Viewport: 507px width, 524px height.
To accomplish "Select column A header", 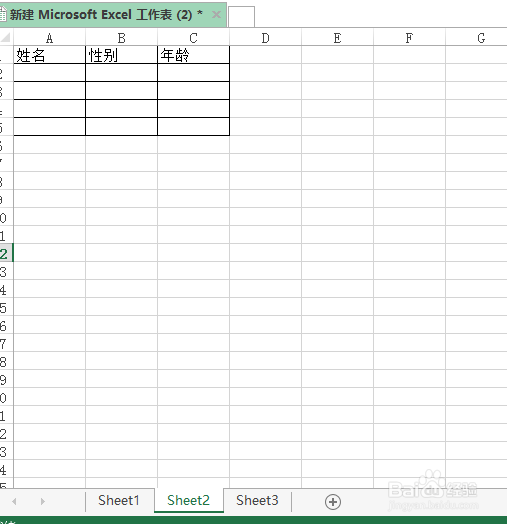I will (49, 38).
